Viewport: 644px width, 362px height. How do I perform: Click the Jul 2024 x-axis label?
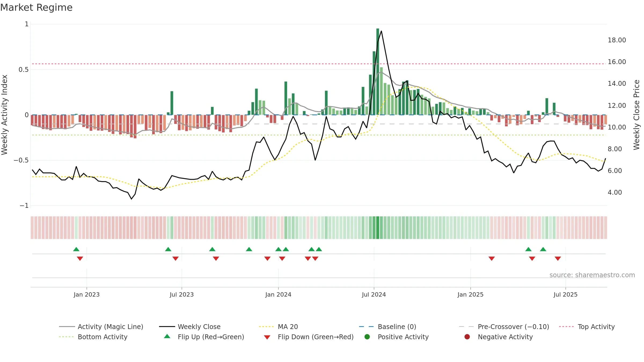[x=374, y=294]
